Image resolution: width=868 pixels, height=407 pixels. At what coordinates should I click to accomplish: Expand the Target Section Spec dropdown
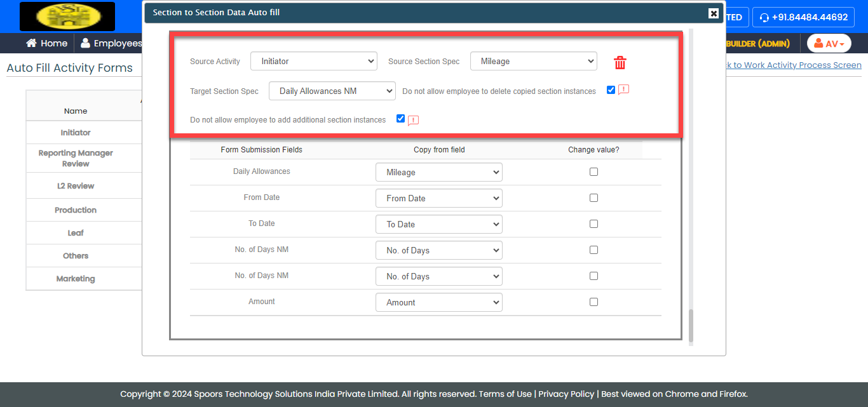pos(332,91)
